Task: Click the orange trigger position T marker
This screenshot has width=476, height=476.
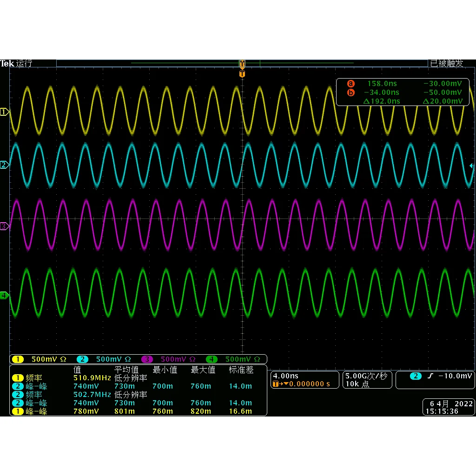Action: [242, 74]
